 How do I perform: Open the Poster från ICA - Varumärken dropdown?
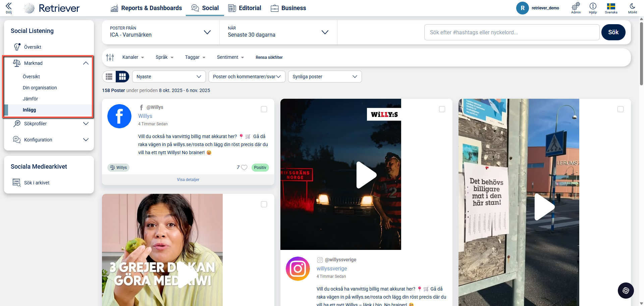(x=161, y=32)
